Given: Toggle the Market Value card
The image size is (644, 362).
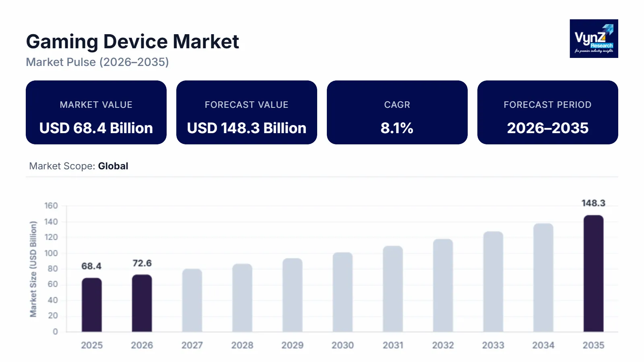Looking at the screenshot, I should (96, 112).
